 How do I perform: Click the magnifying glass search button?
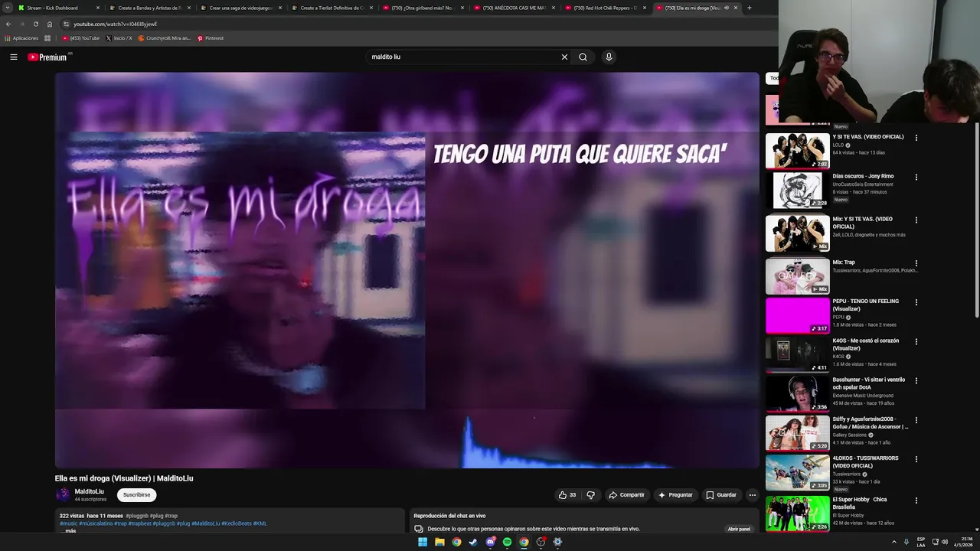(583, 57)
